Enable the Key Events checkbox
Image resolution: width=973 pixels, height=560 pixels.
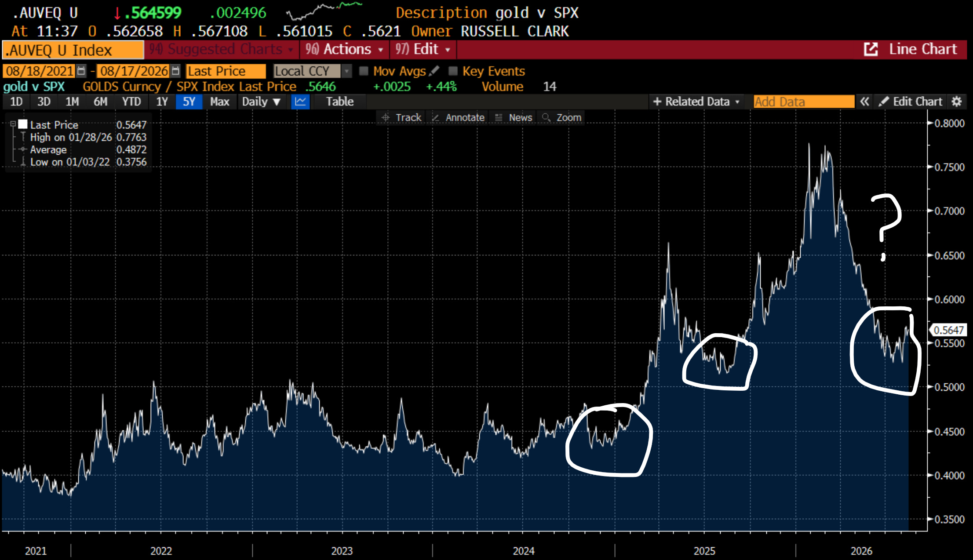[x=453, y=71]
